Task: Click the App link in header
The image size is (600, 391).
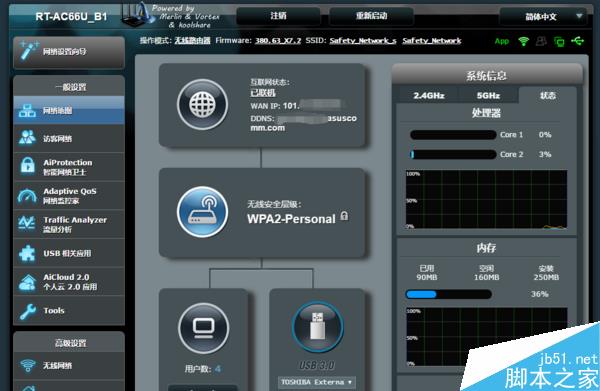Action: (502, 41)
